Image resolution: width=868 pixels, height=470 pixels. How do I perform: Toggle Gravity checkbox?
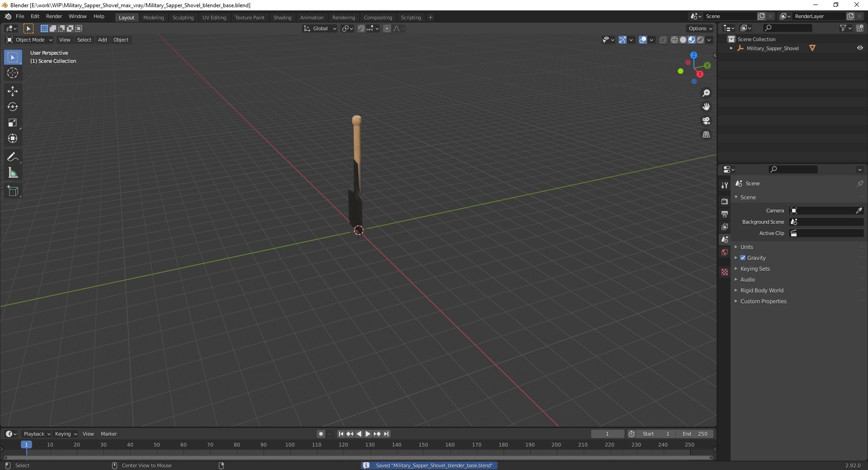[x=743, y=258]
